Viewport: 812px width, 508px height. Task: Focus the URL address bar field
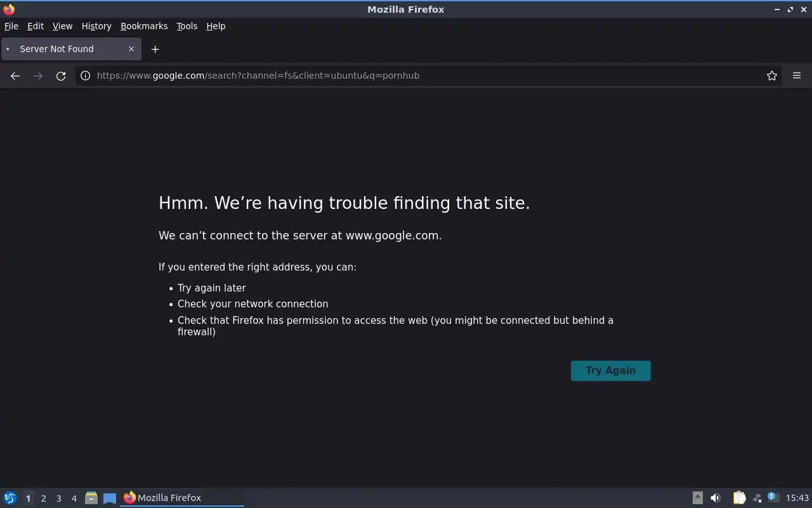[428, 76]
